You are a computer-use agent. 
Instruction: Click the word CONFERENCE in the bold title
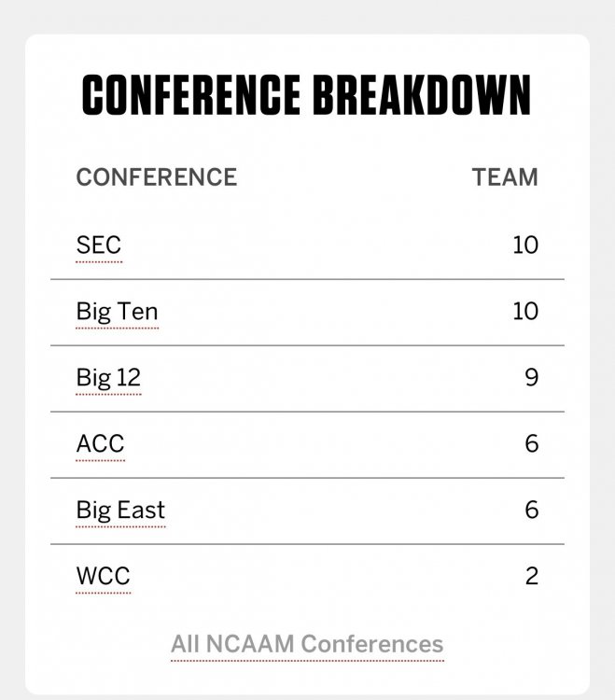[x=191, y=95]
